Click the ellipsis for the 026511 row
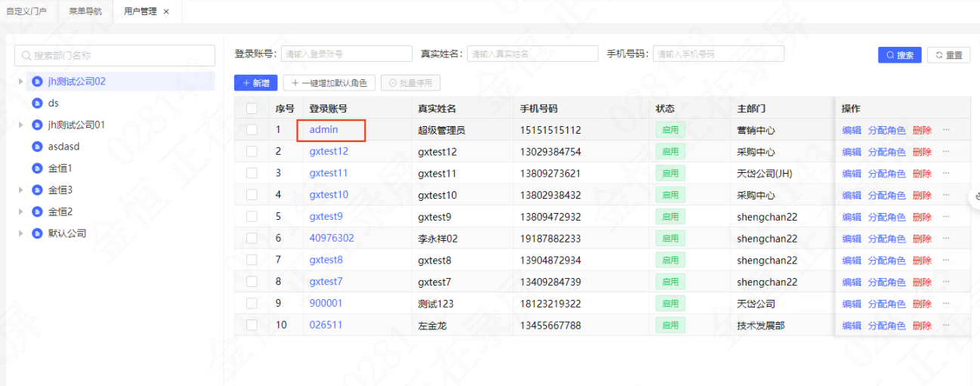This screenshot has height=386, width=980. (x=946, y=326)
